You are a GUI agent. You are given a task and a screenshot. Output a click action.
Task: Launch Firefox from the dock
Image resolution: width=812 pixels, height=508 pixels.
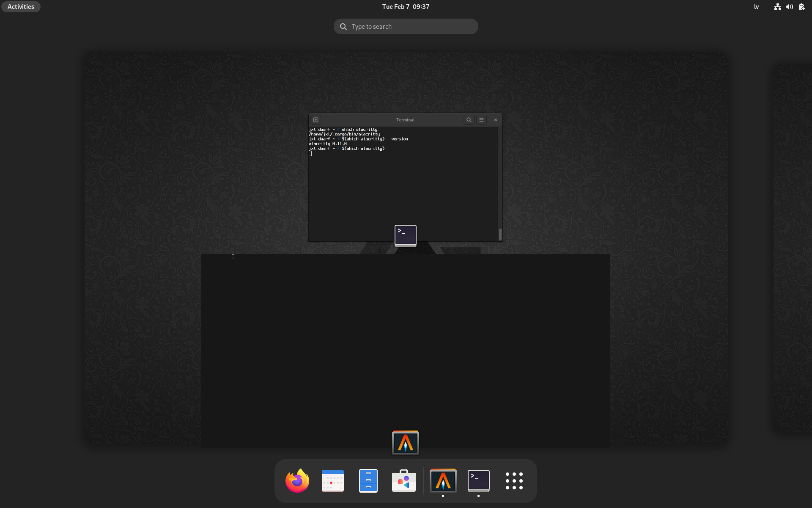pos(297,480)
